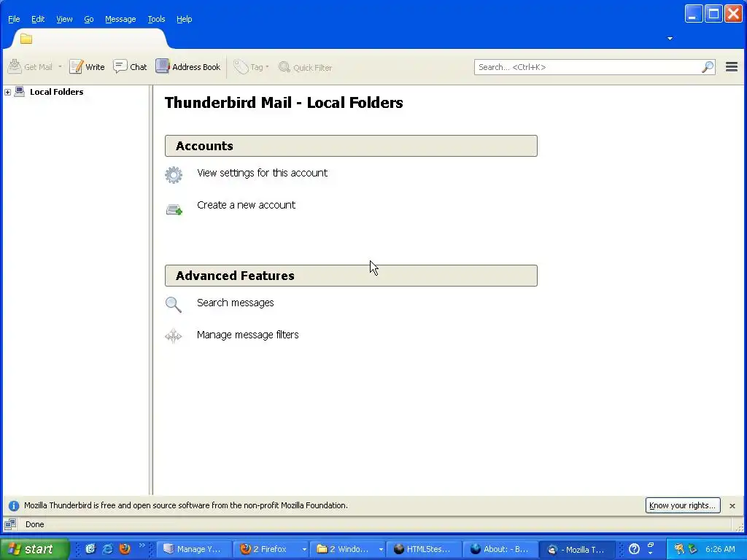Click the system tray icon beside the clock
747x560 pixels.
pyautogui.click(x=693, y=549)
